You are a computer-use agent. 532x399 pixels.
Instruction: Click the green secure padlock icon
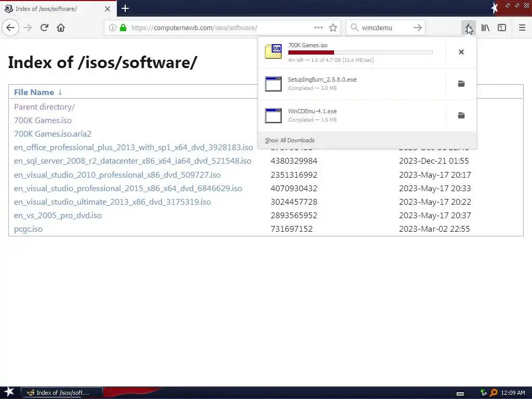pos(123,28)
